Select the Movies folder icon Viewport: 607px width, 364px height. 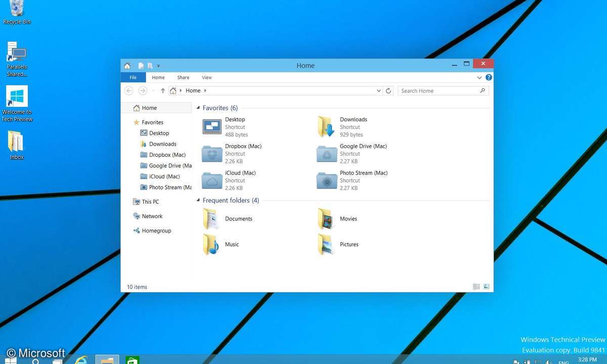click(x=326, y=219)
